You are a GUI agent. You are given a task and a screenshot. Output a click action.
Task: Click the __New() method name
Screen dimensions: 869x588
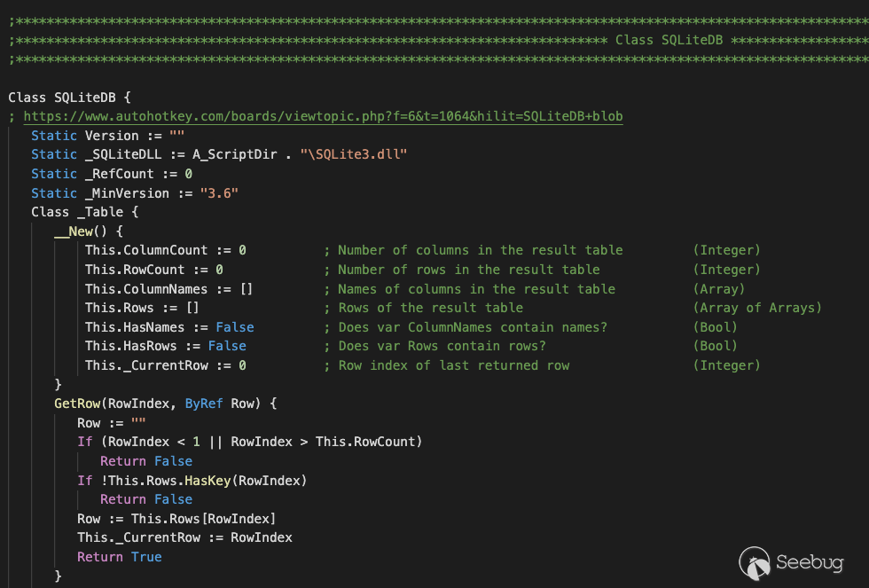pos(74,231)
